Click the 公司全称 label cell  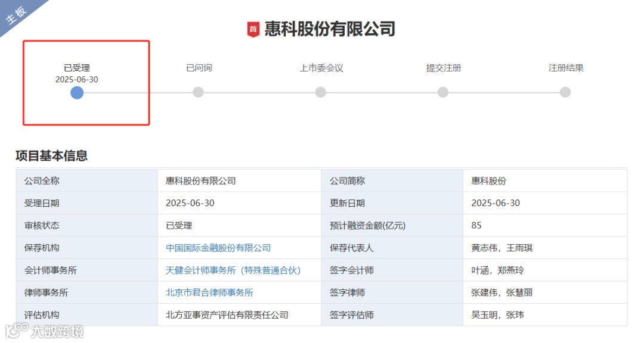(x=86, y=180)
